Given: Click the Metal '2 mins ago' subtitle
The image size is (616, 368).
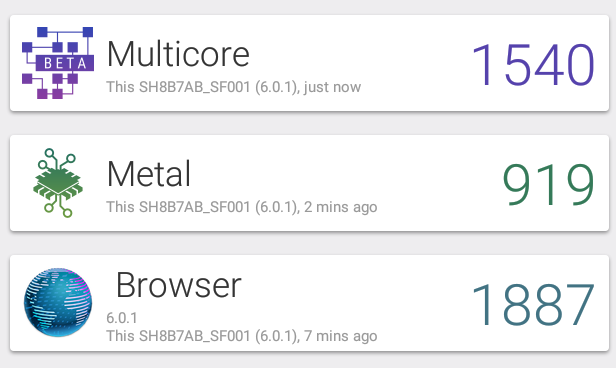Looking at the screenshot, I should point(242,207).
